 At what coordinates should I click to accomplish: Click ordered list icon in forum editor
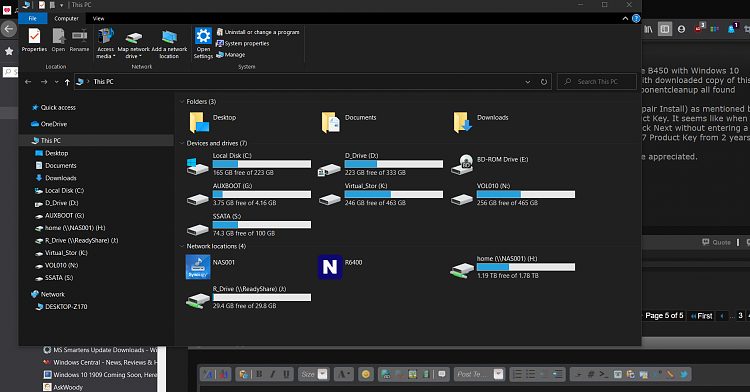pos(517,374)
